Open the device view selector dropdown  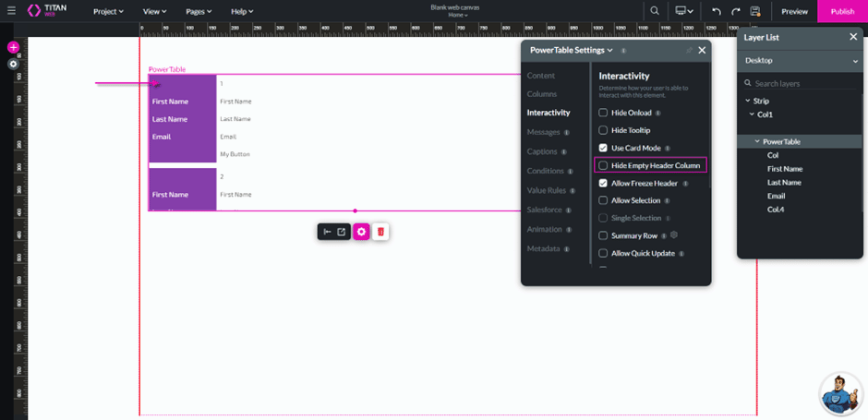click(x=685, y=11)
